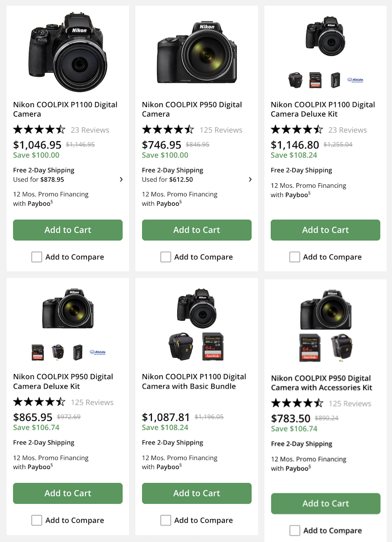The image size is (392, 542).
Task: Add the P1100 Deluxe Kit to cart
Action: (x=325, y=230)
